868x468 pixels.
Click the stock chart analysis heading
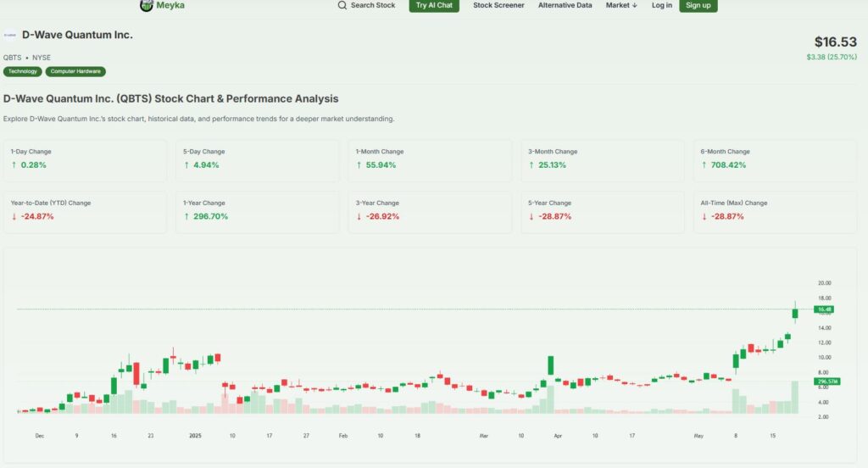(170, 98)
